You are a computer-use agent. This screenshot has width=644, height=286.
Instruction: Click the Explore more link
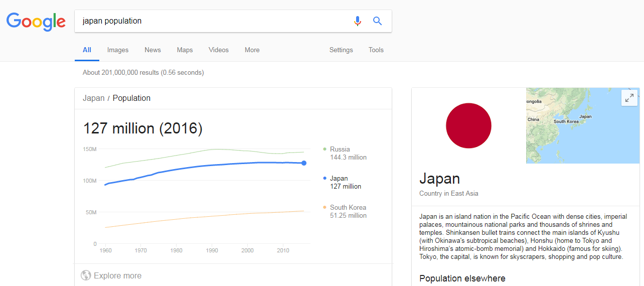pyautogui.click(x=117, y=275)
